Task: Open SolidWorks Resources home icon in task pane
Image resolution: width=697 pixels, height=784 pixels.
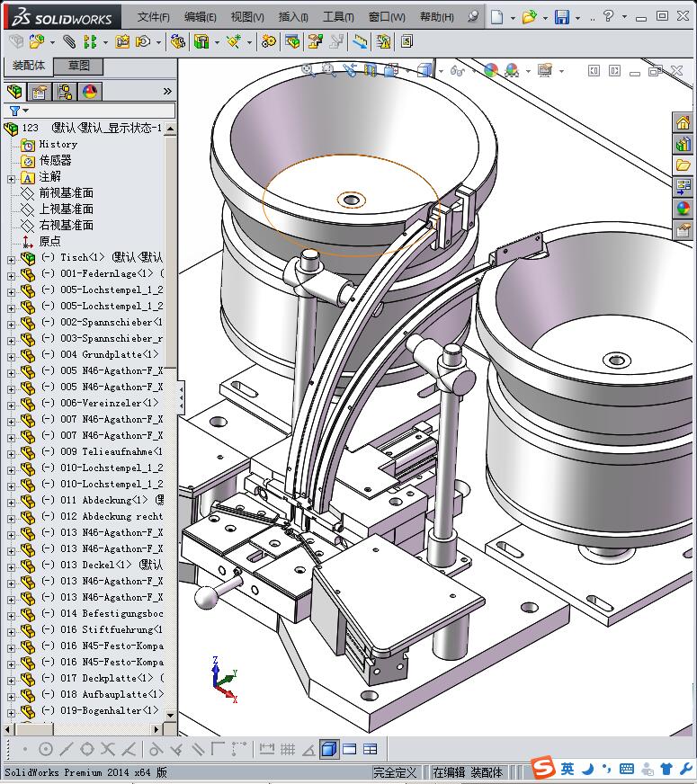Action: coord(683,122)
